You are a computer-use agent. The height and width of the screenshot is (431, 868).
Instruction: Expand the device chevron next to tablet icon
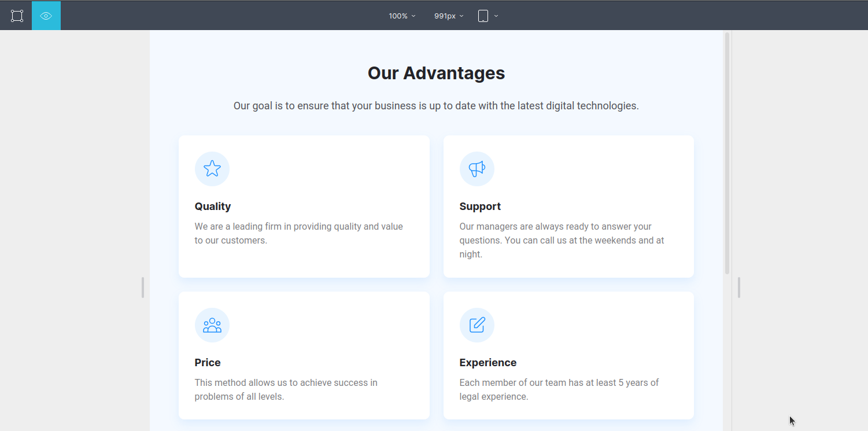click(496, 16)
